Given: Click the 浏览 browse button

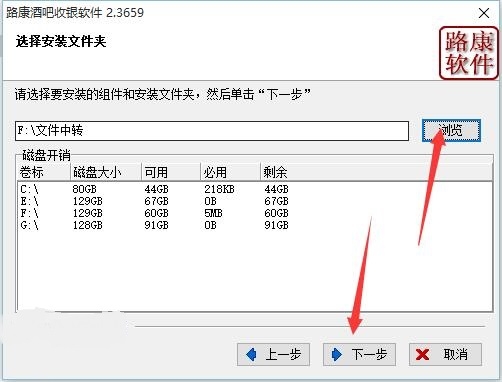Looking at the screenshot, I should point(451,131).
